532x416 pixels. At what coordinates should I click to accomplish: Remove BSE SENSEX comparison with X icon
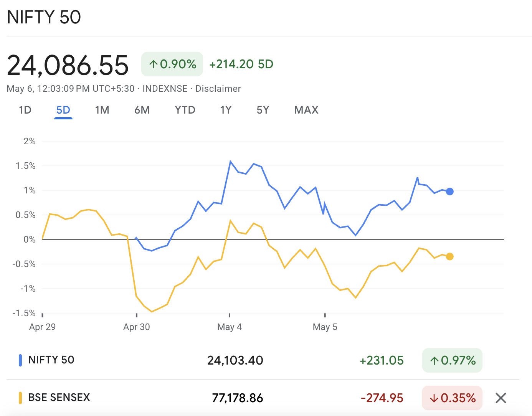pos(501,398)
